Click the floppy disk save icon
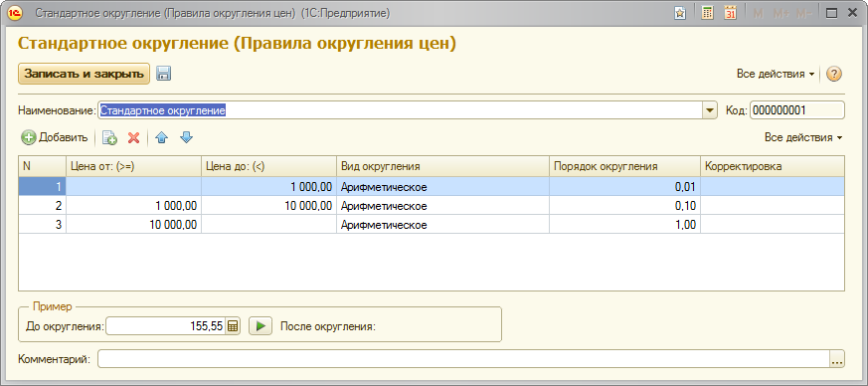The width and height of the screenshot is (868, 386). [x=163, y=74]
